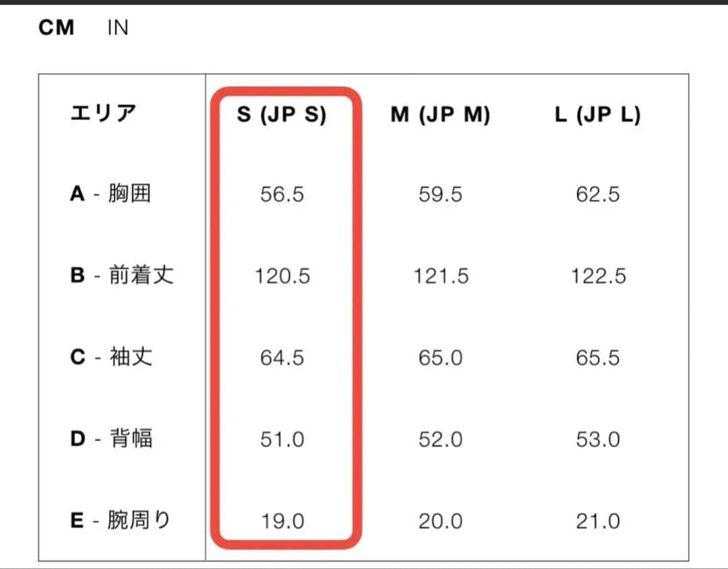Select the S (JP S) size column header
This screenshot has width=728, height=569.
point(284,115)
